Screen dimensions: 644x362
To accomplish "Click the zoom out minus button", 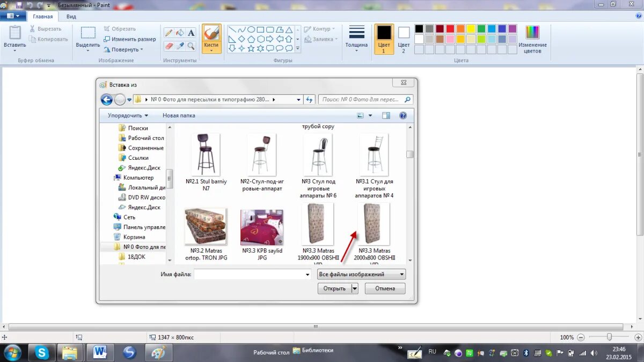I will pyautogui.click(x=581, y=337).
